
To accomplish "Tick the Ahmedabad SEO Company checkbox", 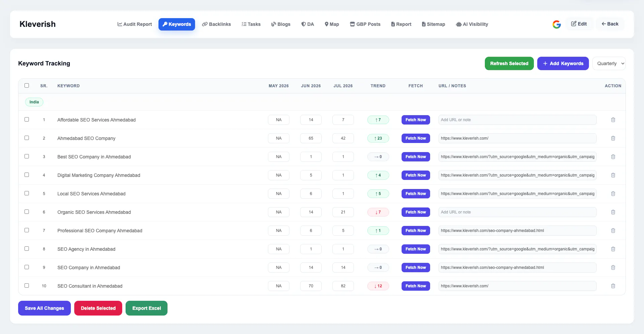I will tap(27, 138).
